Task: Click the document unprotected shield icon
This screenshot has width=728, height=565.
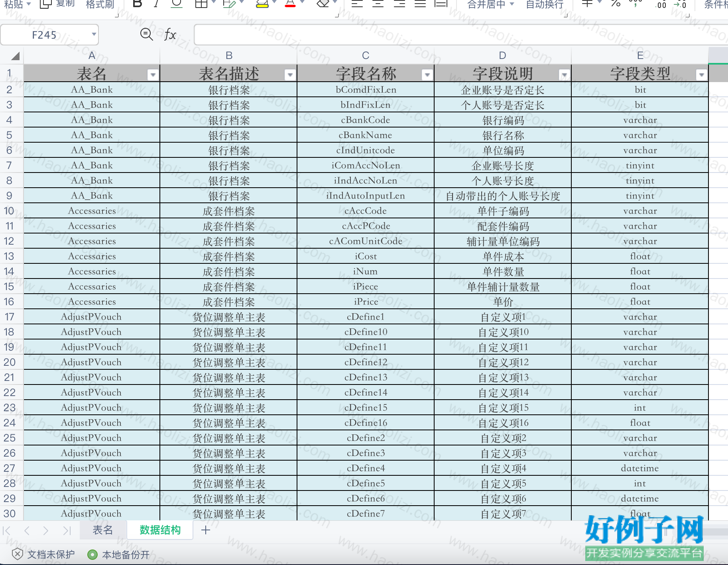Action: pos(17,554)
